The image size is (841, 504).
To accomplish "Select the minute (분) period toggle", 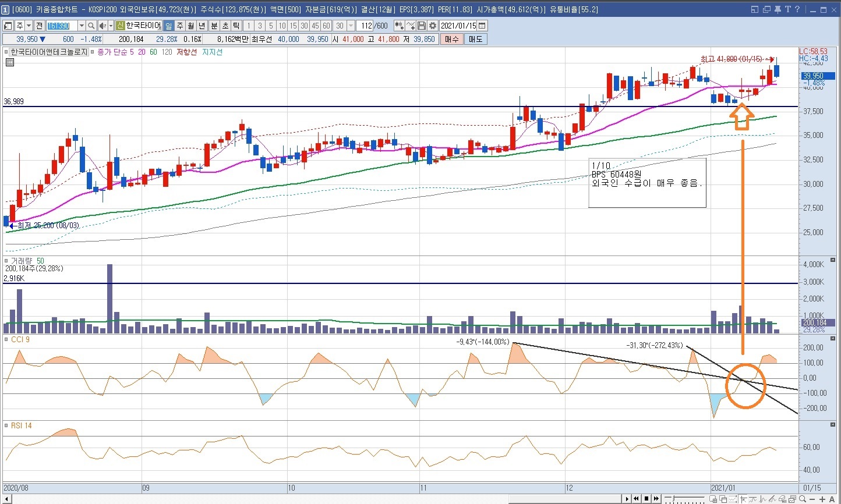I will (214, 26).
